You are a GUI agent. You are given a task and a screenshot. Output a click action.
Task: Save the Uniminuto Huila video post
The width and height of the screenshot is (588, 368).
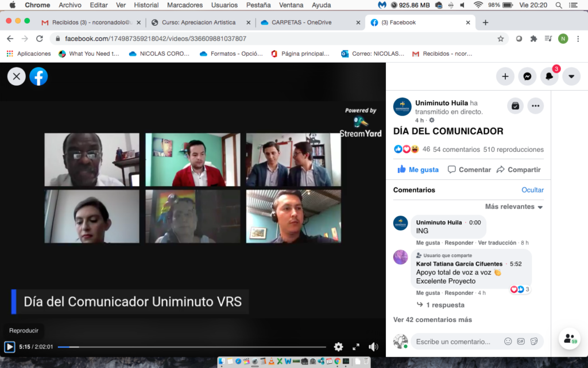(515, 106)
